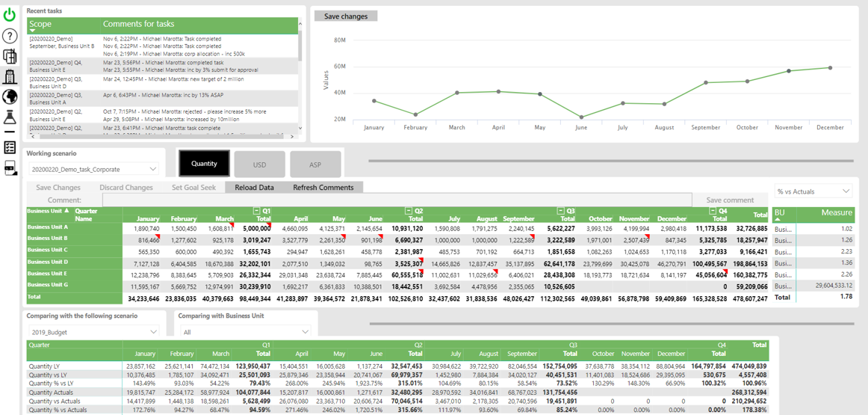This screenshot has width=868, height=415.
Task: Click the Discard Changes button
Action: tap(126, 187)
